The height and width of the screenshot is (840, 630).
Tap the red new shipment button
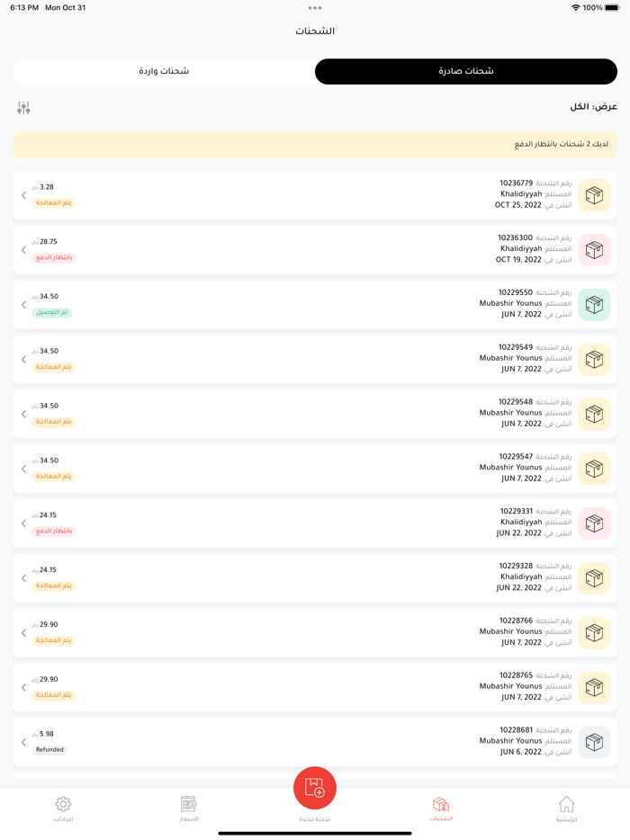[x=315, y=788]
